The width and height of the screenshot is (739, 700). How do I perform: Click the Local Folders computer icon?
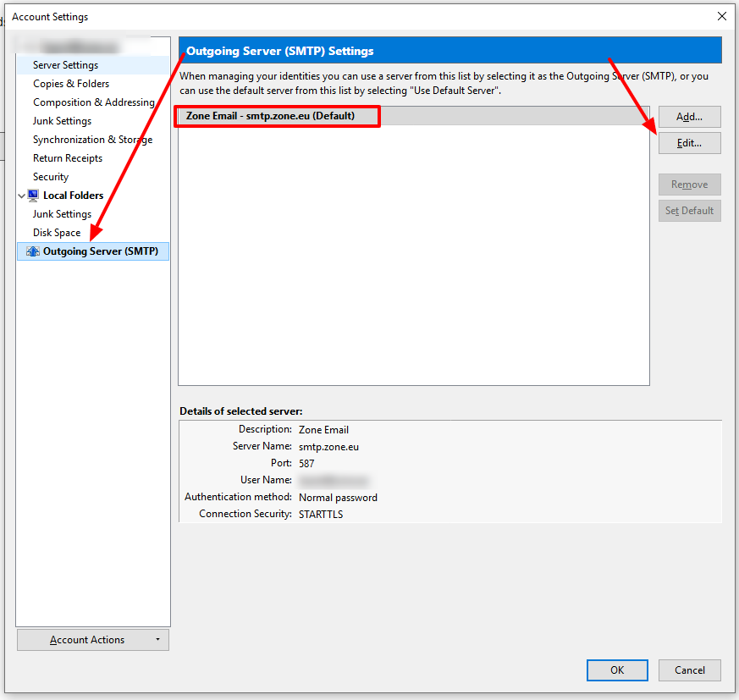pyautogui.click(x=33, y=196)
